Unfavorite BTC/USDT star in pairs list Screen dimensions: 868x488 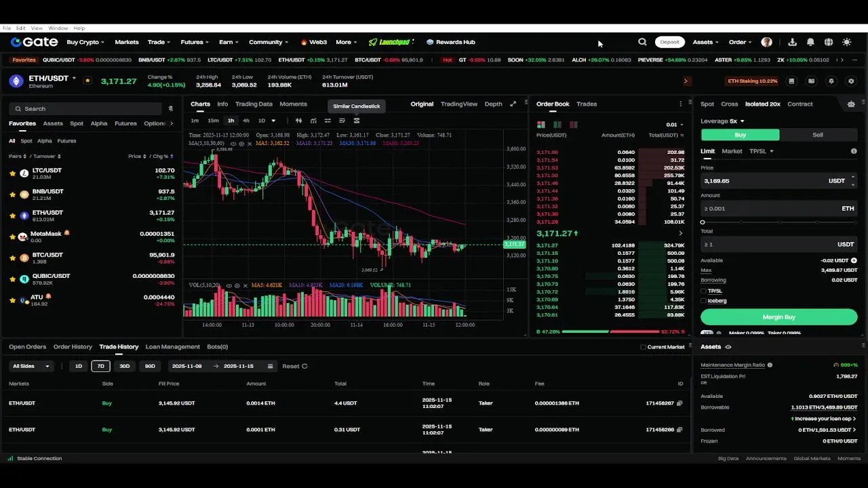coord(12,258)
